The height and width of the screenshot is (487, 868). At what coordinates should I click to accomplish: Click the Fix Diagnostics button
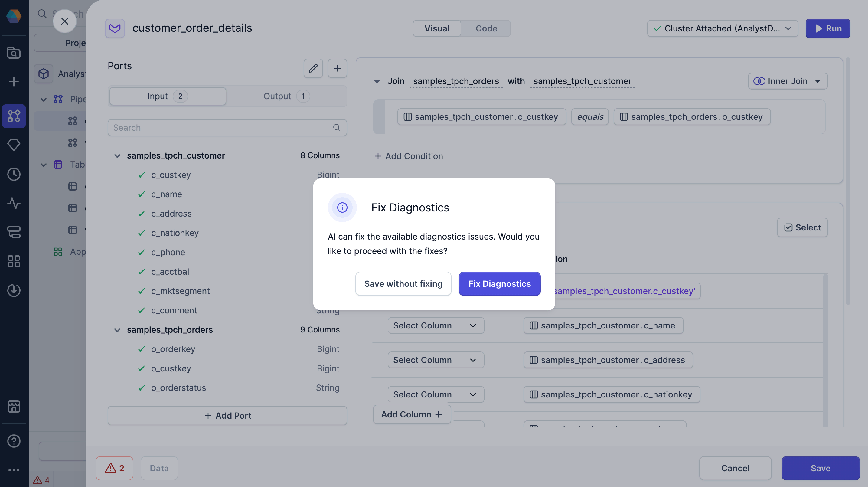point(499,284)
